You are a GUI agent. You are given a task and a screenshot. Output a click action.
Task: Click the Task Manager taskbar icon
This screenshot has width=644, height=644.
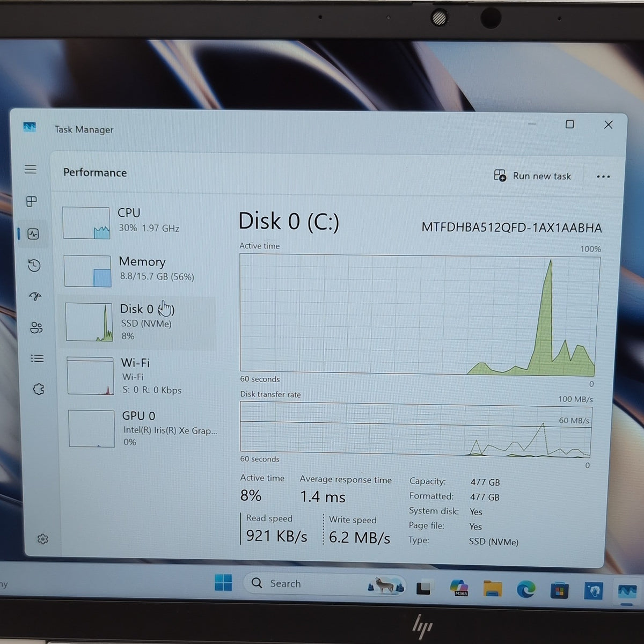[x=627, y=592]
